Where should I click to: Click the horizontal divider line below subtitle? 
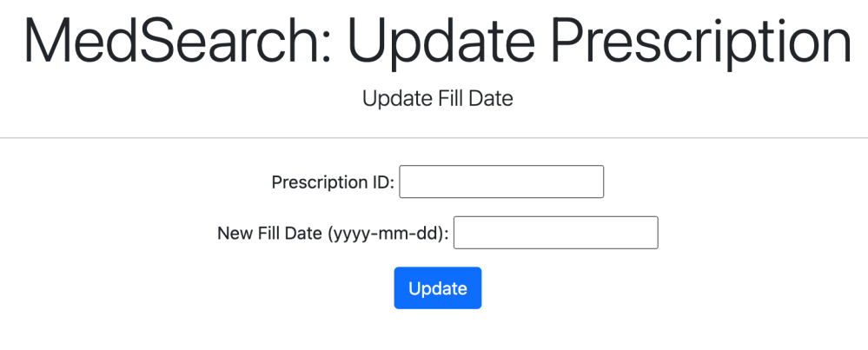click(x=434, y=138)
